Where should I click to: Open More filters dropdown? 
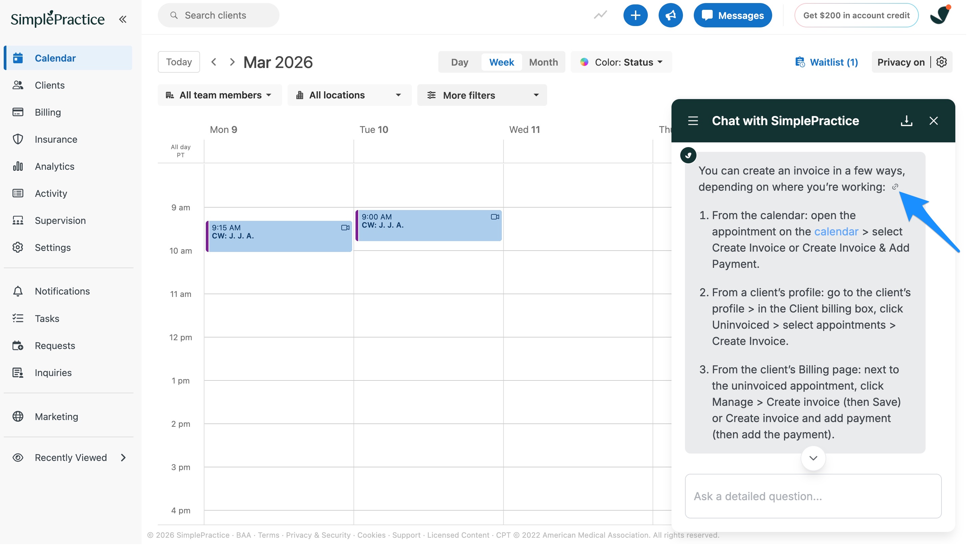[x=482, y=95]
